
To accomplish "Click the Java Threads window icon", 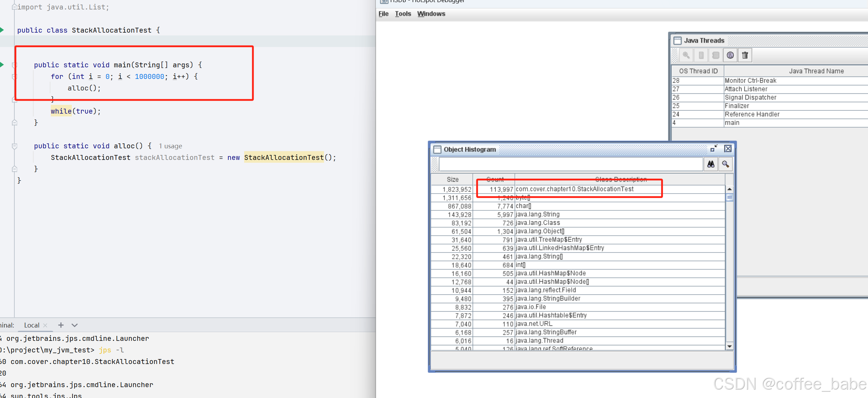I will pyautogui.click(x=677, y=41).
